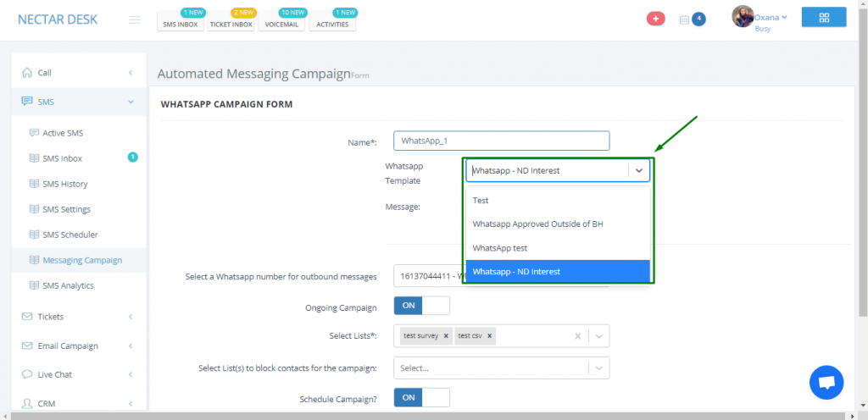Click the NECTAR DESK logo

(58, 19)
